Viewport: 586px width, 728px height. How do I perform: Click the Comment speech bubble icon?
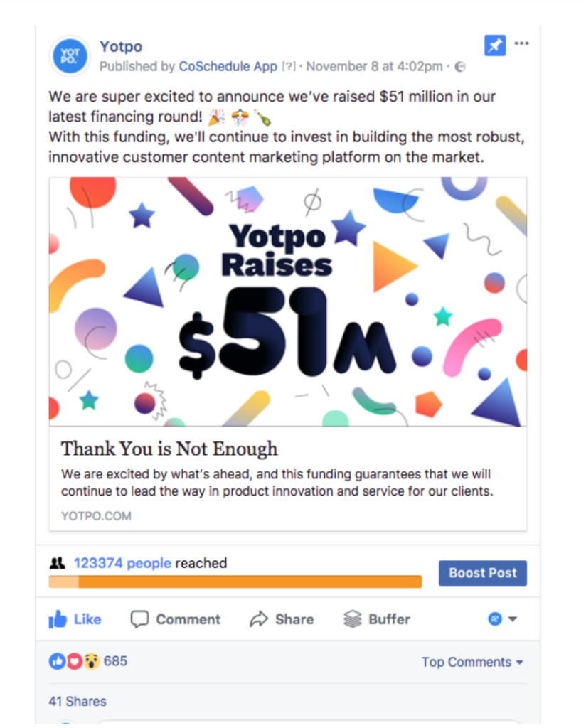[139, 620]
